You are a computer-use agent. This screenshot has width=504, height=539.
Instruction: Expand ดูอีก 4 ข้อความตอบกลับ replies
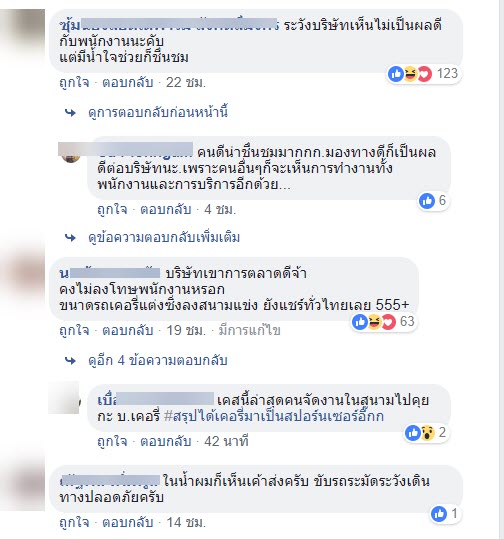coord(158,361)
